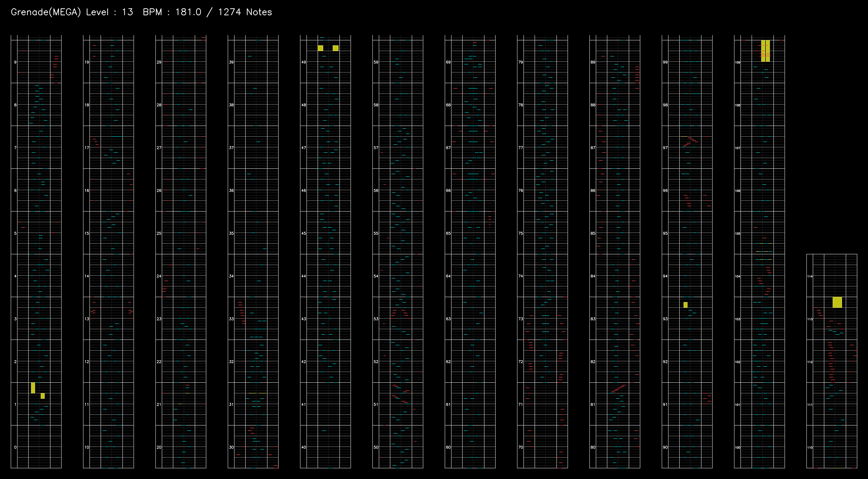The image size is (868, 479).
Task: Click measure number 9 label
Action: pos(15,62)
